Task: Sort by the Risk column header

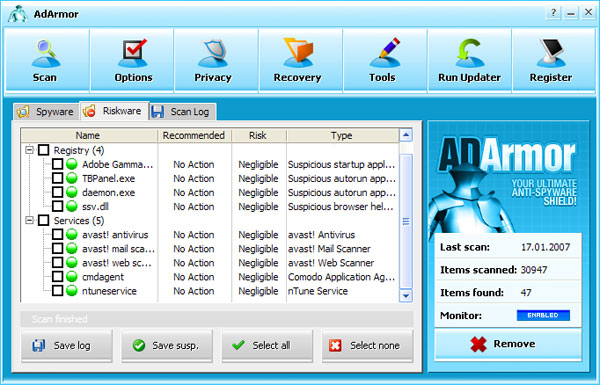Action: 259,135
